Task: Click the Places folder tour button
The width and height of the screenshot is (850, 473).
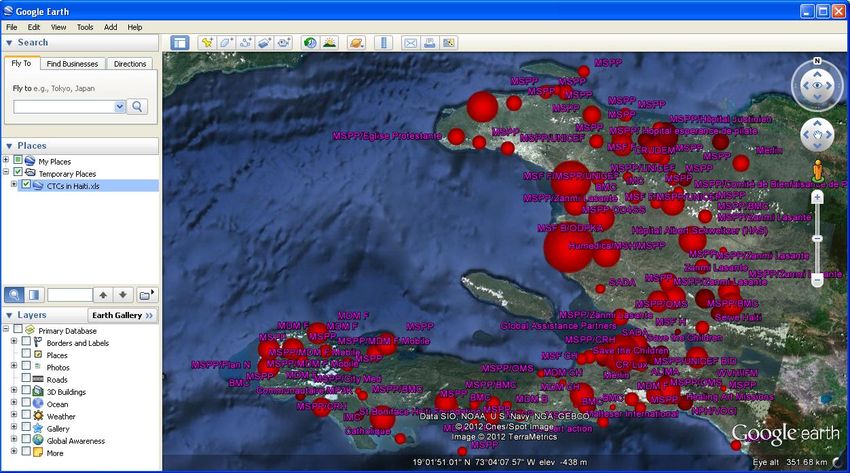Action: pyautogui.click(x=146, y=295)
